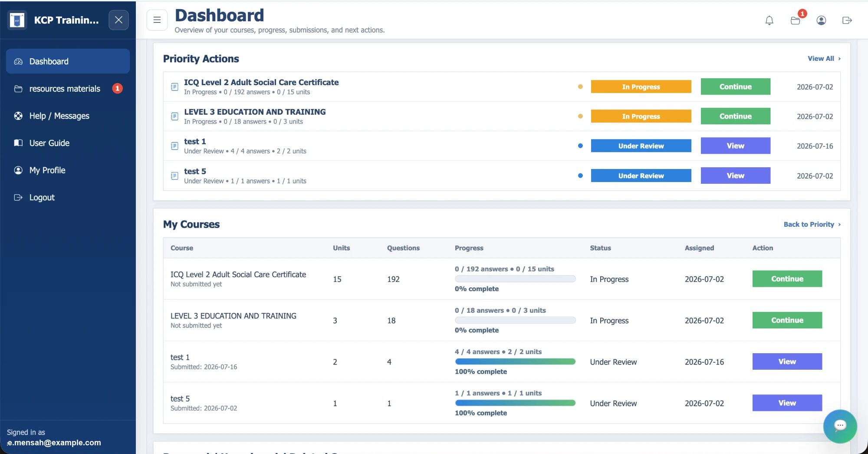Click the document icon beside LEVEL 3 EDUCATION priority row

(x=174, y=116)
